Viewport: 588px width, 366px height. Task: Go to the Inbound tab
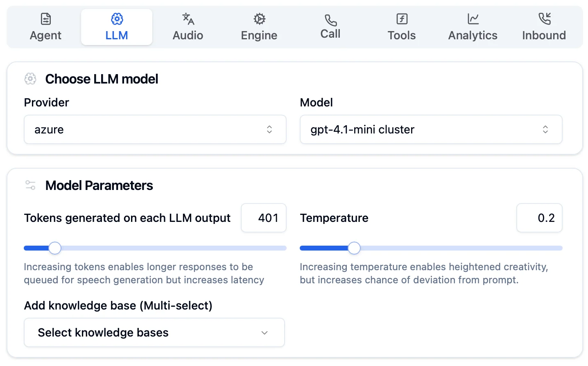pyautogui.click(x=544, y=27)
